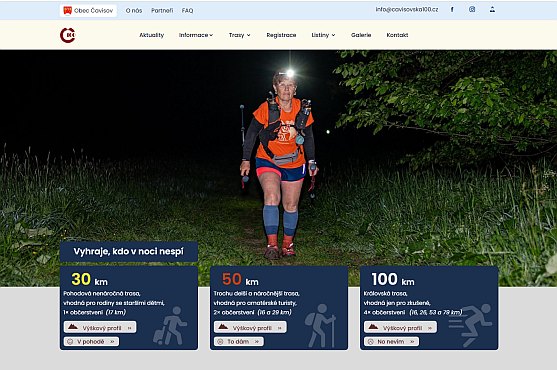Image resolution: width=557 pixels, height=370 pixels.
Task: Open the Partneři top link
Action: coord(162,11)
